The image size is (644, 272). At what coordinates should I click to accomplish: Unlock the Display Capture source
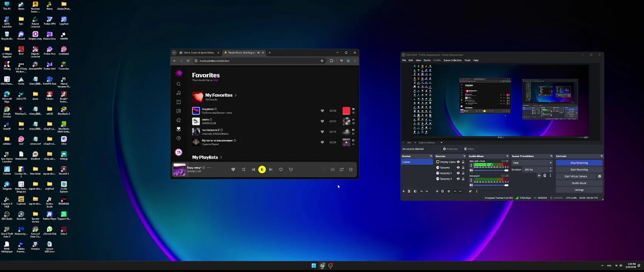[463, 162]
